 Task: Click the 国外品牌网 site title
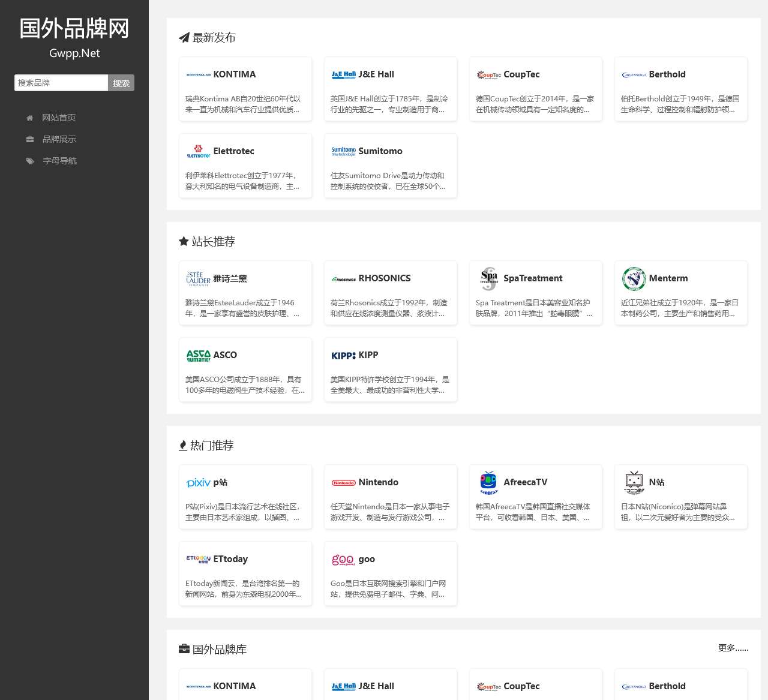point(74,28)
